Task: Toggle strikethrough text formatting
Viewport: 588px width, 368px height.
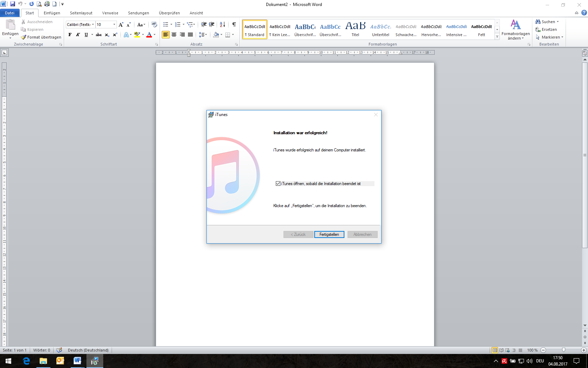Action: 99,35
